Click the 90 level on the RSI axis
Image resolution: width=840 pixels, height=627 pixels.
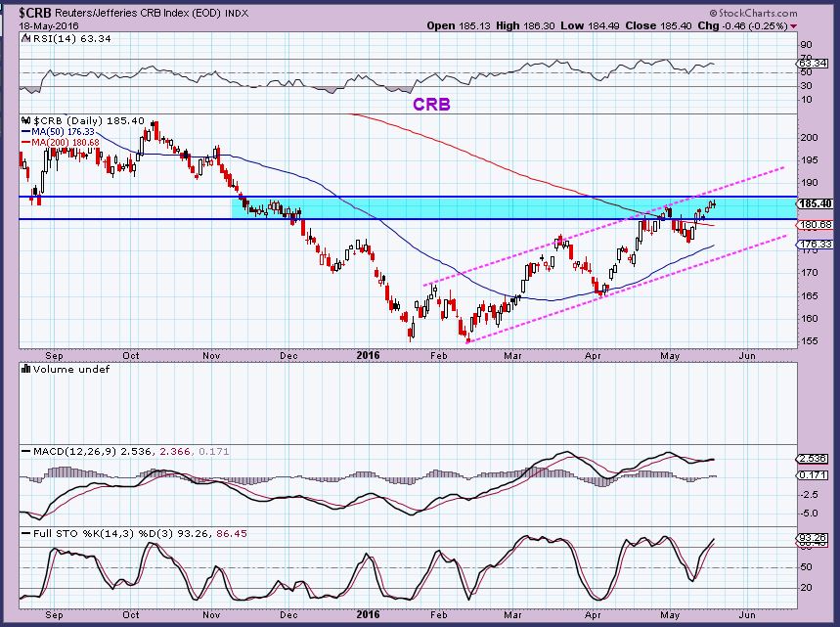[x=806, y=45]
